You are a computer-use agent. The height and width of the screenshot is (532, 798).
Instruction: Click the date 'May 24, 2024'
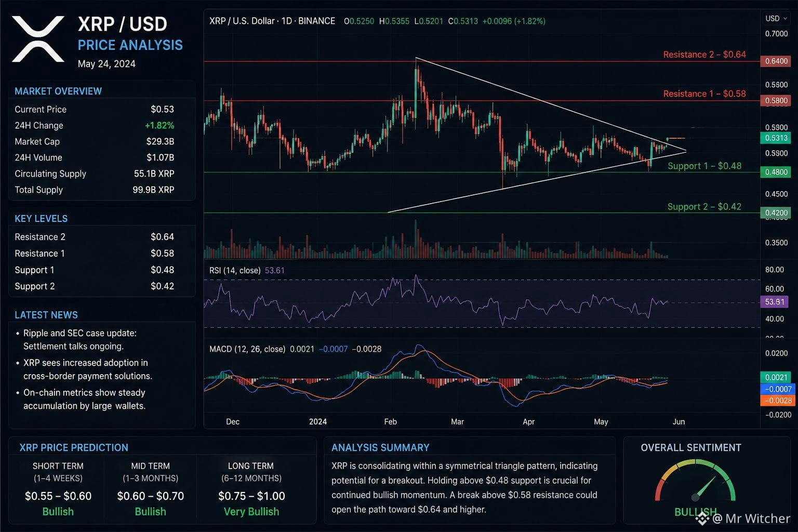(x=107, y=64)
